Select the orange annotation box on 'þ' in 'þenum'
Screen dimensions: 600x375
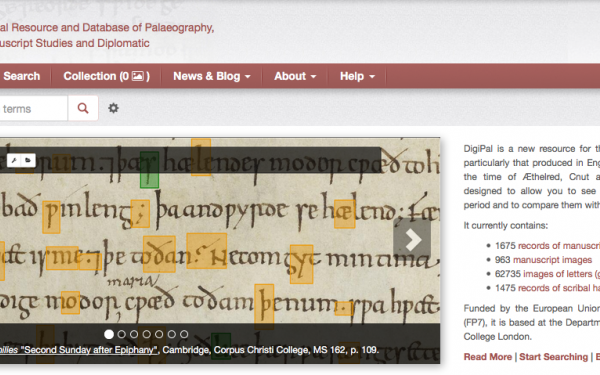[264, 307]
